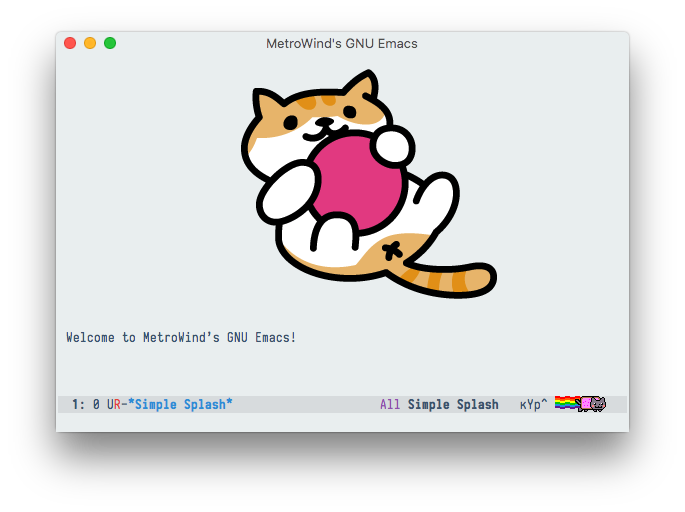Click the 'κYp^' minor mode indicators
Screen dimensions: 685x512
pos(533,405)
